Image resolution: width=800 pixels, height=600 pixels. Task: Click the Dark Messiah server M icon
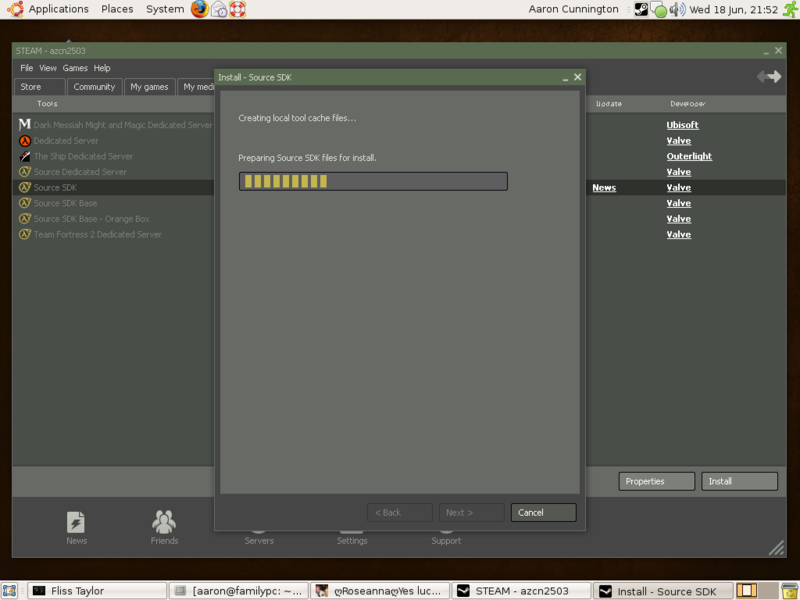click(24, 124)
